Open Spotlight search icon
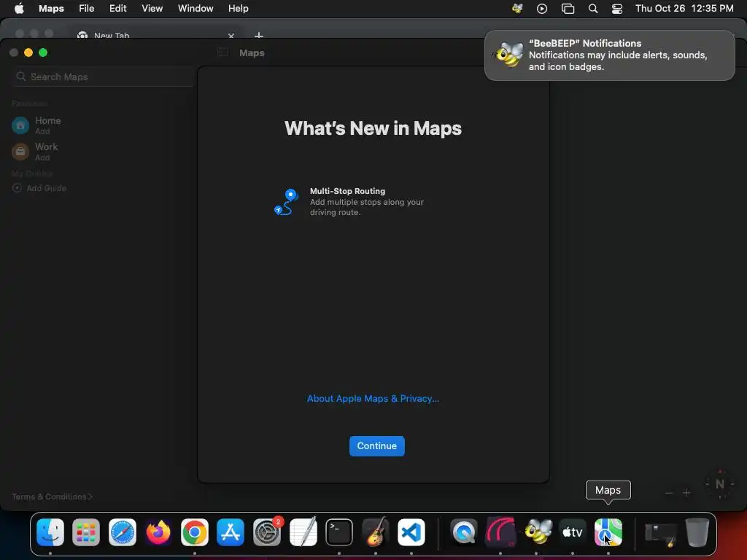Screen dimensions: 747x560 click(593, 9)
